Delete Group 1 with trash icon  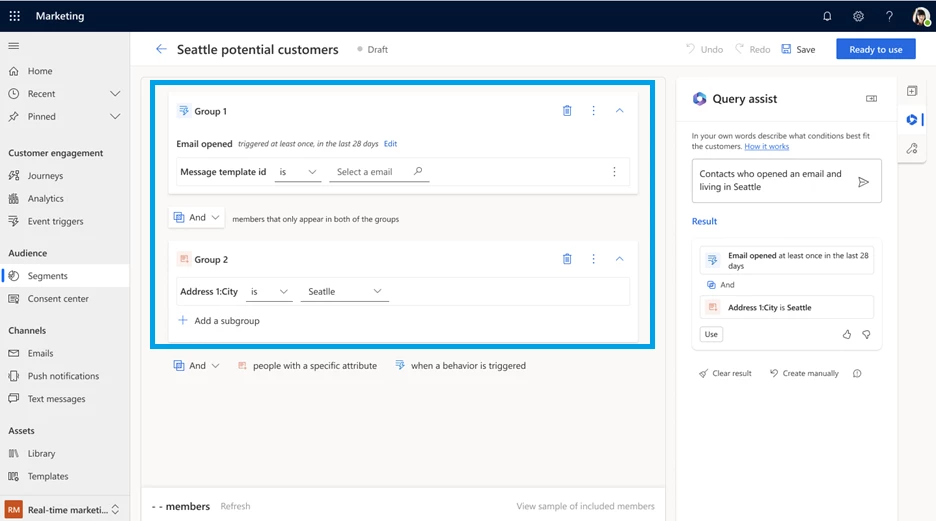[x=567, y=111]
